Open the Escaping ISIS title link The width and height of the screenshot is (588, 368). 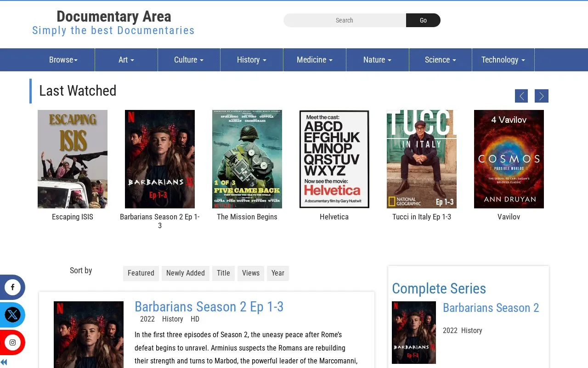[73, 217]
